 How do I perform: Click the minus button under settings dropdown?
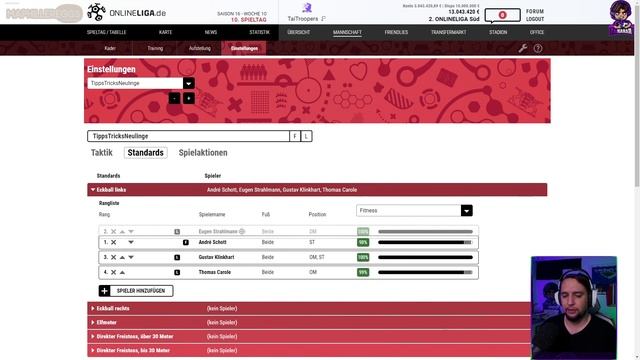tap(174, 98)
